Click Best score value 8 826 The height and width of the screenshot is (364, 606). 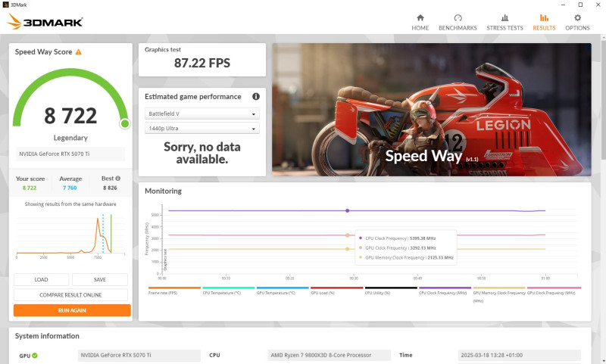tap(110, 188)
